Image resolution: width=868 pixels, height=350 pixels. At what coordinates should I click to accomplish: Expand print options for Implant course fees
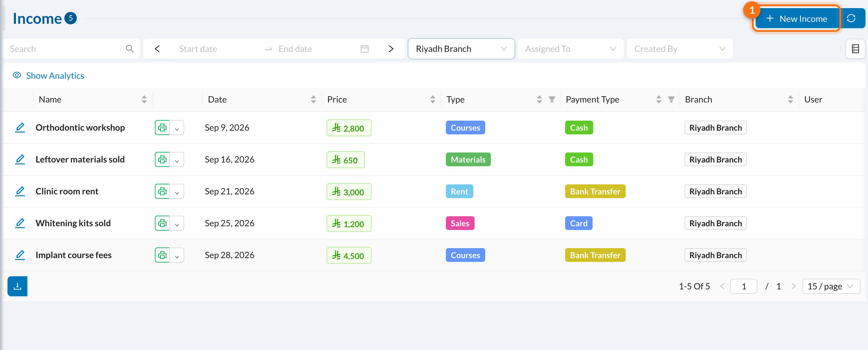pyautogui.click(x=177, y=255)
